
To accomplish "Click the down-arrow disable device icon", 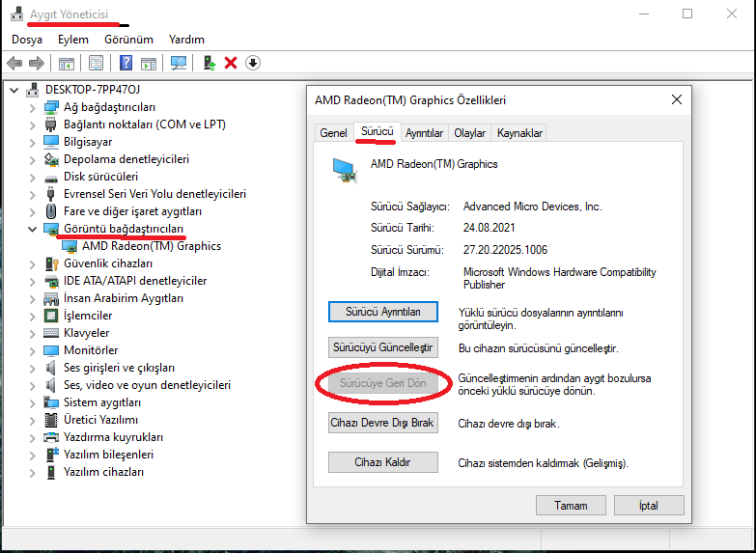I will click(253, 63).
